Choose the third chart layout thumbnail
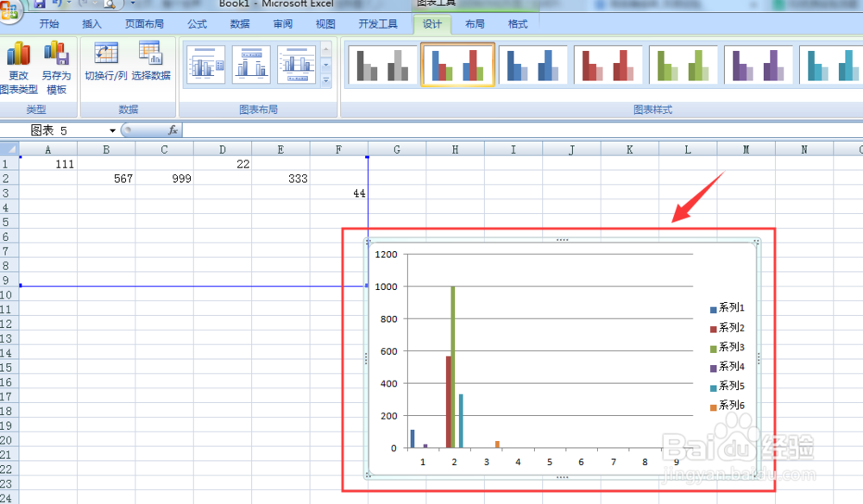Image resolution: width=863 pixels, height=504 pixels. click(297, 65)
